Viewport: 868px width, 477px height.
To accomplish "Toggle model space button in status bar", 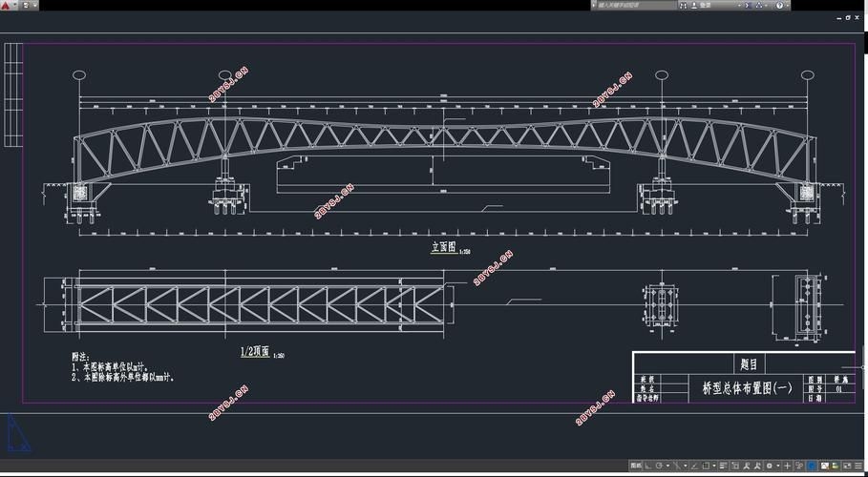I will (634, 467).
